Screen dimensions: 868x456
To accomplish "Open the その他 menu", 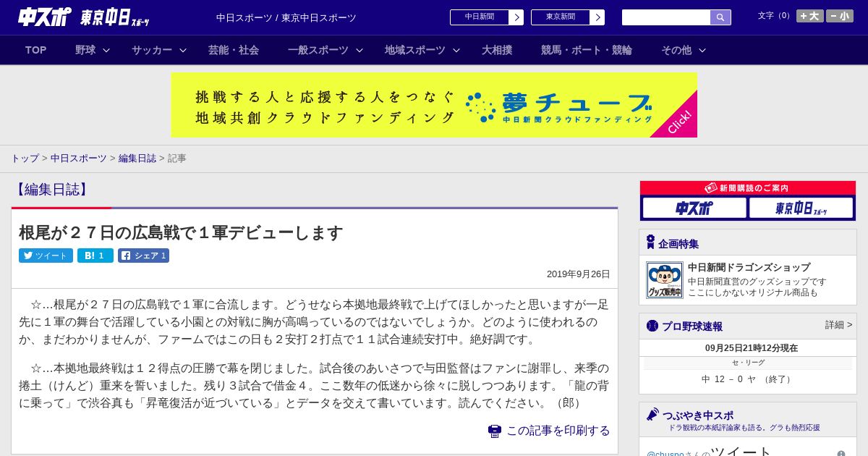I will coord(676,50).
